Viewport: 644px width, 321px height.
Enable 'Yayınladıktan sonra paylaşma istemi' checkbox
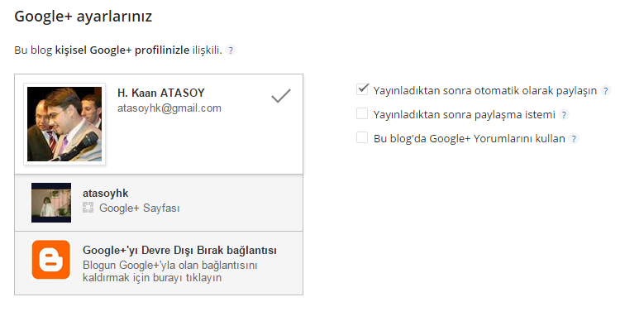362,113
